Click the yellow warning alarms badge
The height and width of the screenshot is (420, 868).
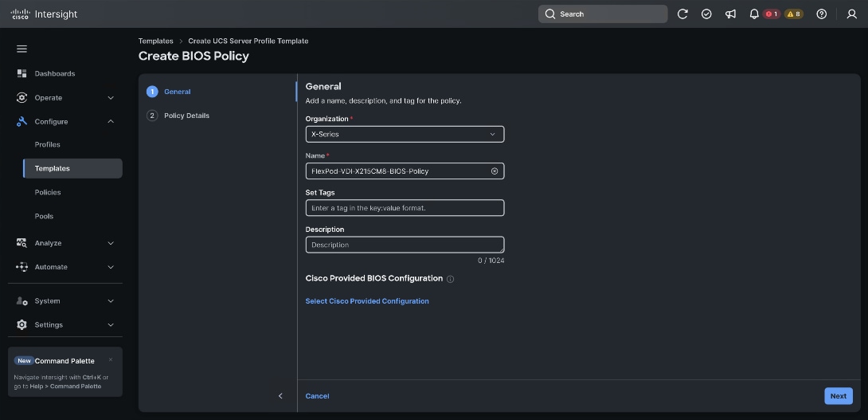coord(794,14)
